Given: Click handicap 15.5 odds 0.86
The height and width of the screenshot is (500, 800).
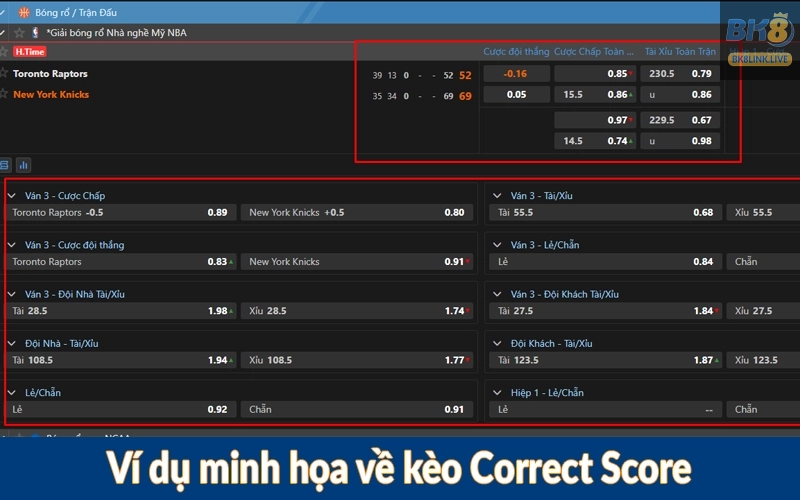Looking at the screenshot, I should click(595, 94).
